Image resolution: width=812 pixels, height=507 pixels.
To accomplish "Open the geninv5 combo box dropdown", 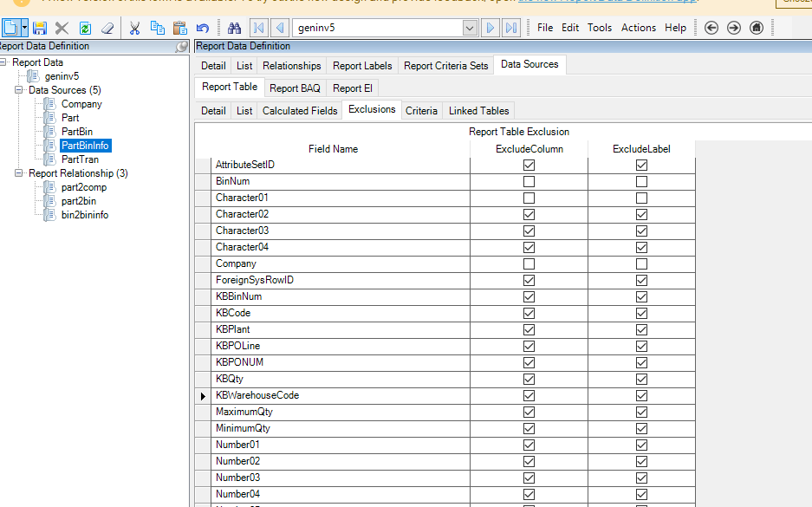I will point(470,28).
